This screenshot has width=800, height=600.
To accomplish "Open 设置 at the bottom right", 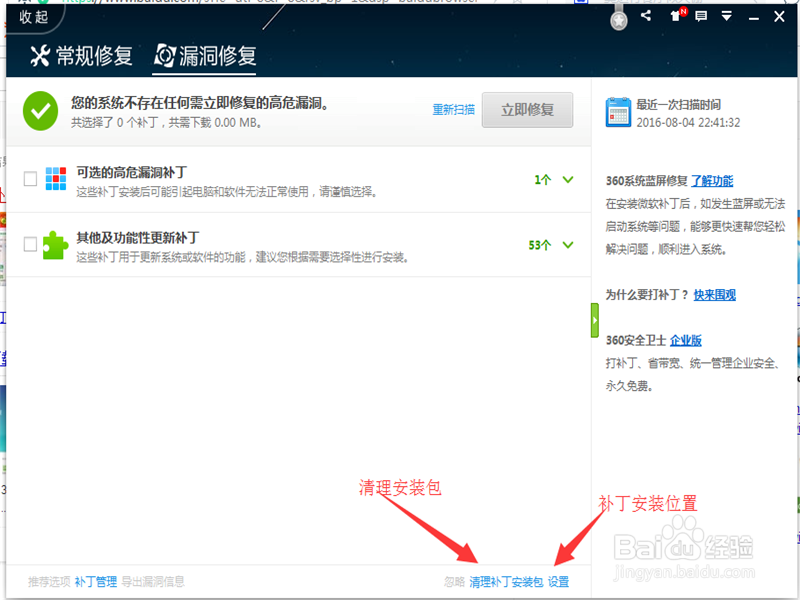I will click(x=559, y=580).
